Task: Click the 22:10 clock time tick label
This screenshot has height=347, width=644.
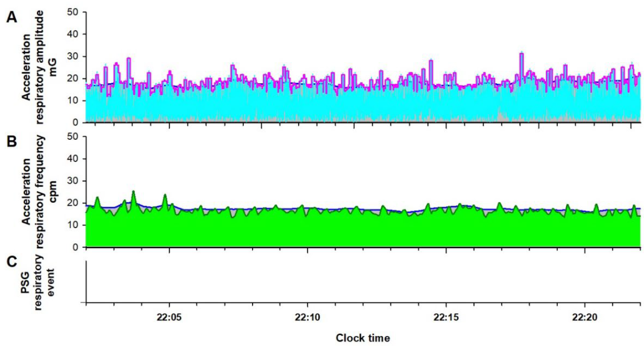Action: pos(307,318)
